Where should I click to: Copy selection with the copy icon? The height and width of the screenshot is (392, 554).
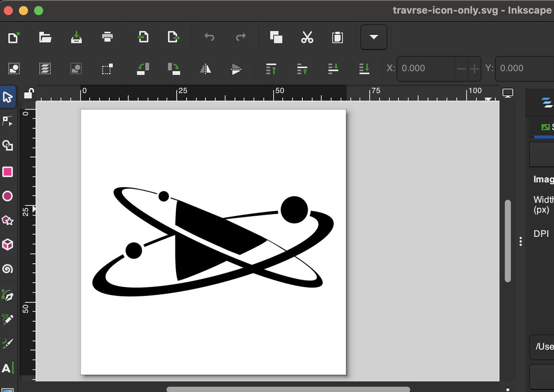click(x=276, y=37)
